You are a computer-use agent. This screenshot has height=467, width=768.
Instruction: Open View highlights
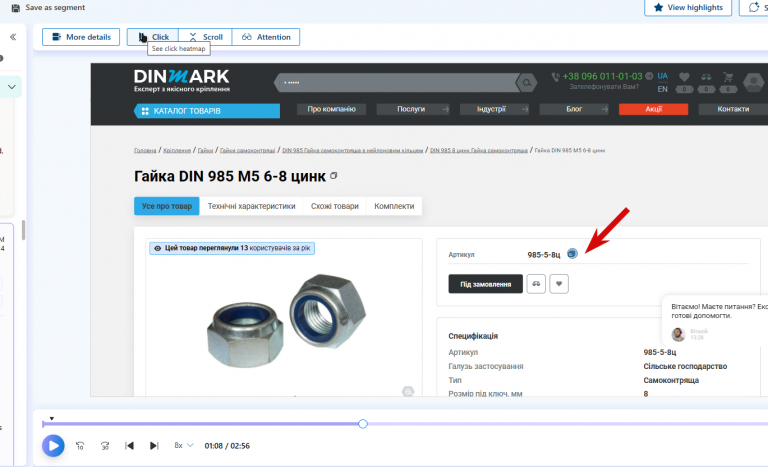[x=688, y=7]
